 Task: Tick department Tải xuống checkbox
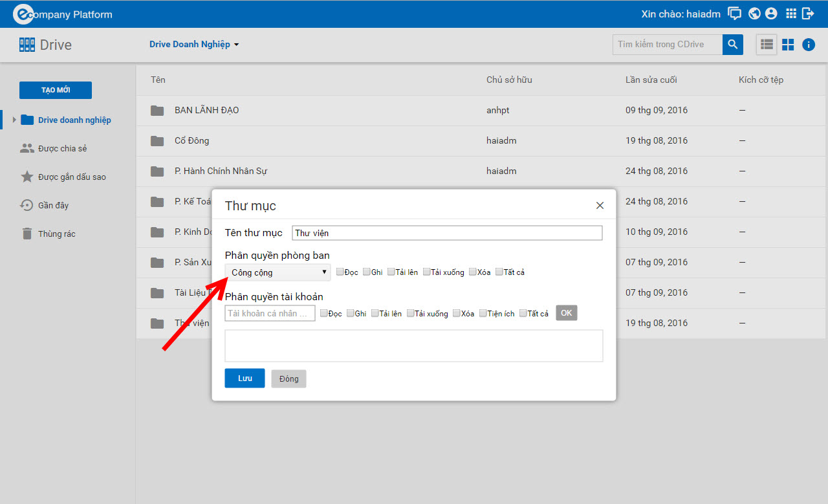(427, 272)
